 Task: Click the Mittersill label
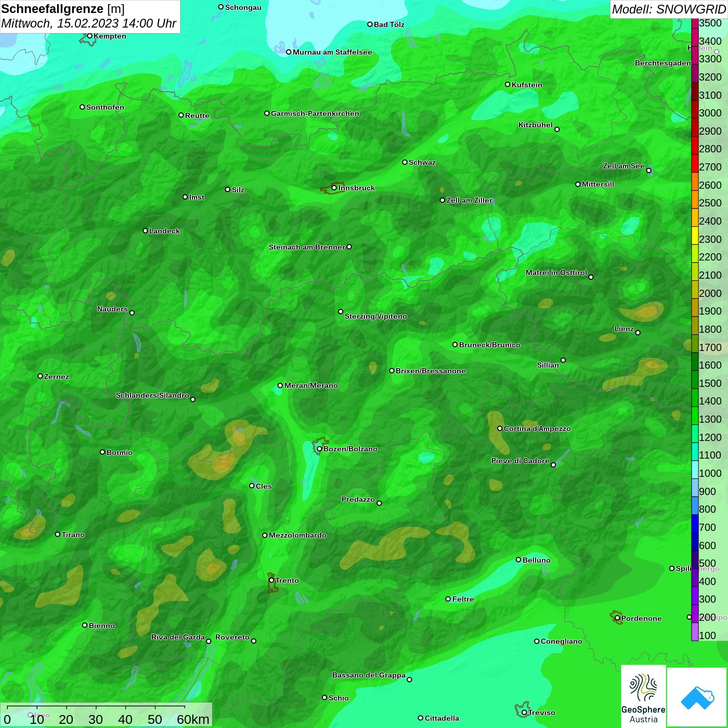pyautogui.click(x=598, y=184)
